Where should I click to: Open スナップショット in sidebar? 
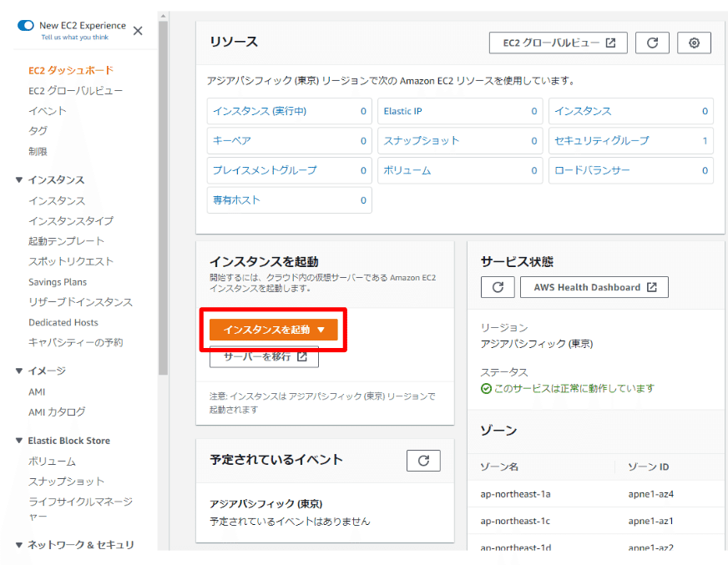pos(66,482)
